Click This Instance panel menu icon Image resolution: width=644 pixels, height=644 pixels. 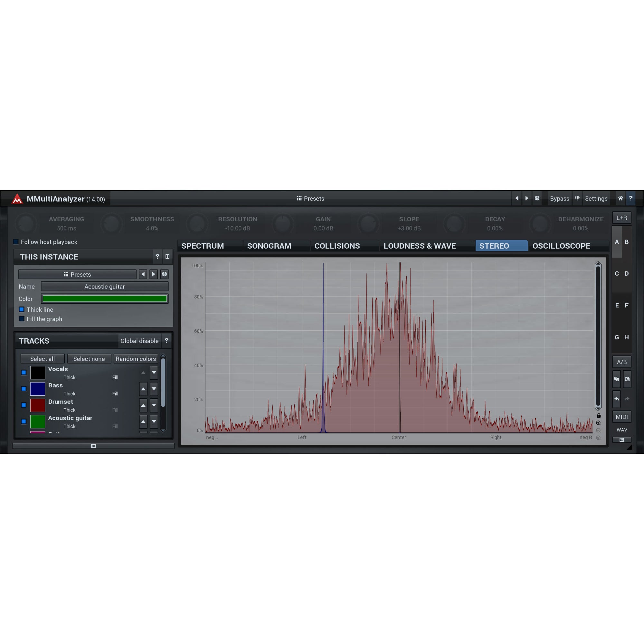[167, 256]
